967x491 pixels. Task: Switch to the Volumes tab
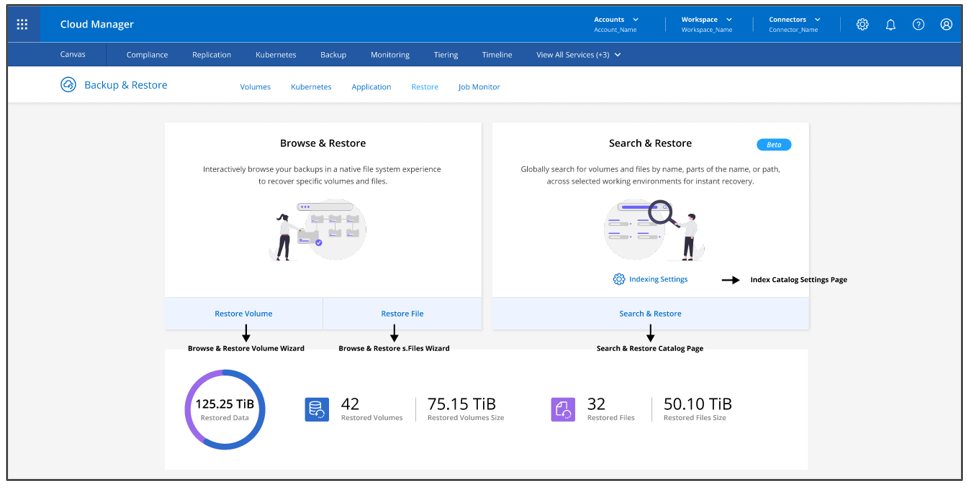click(255, 87)
